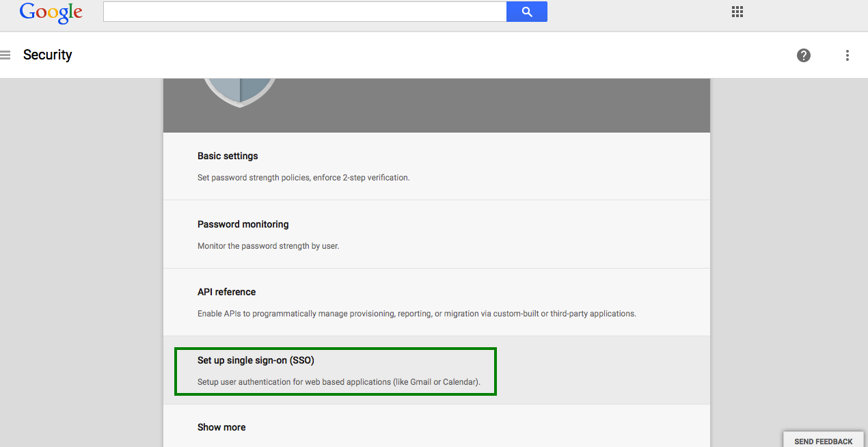Click the blue magnifier search button
868x447 pixels.
pyautogui.click(x=526, y=12)
